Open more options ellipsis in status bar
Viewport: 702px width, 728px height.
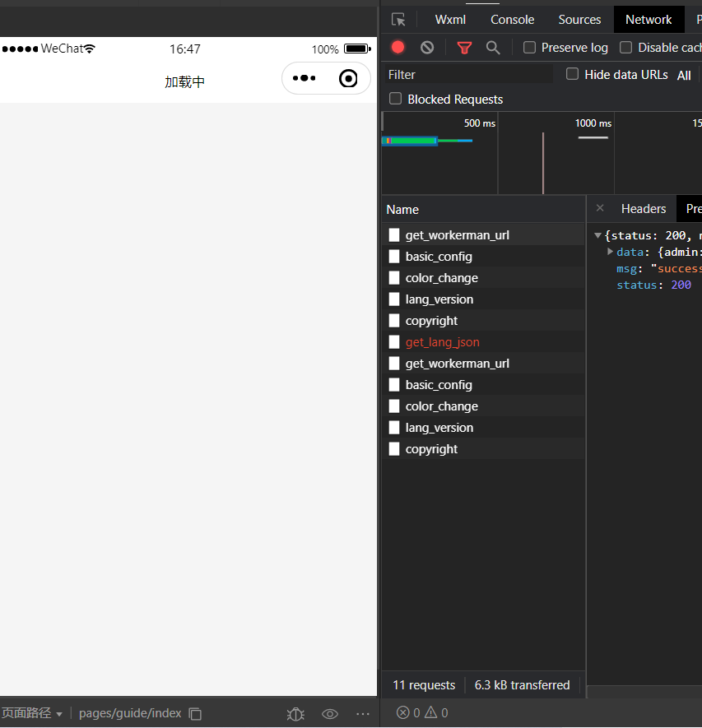tap(363, 714)
